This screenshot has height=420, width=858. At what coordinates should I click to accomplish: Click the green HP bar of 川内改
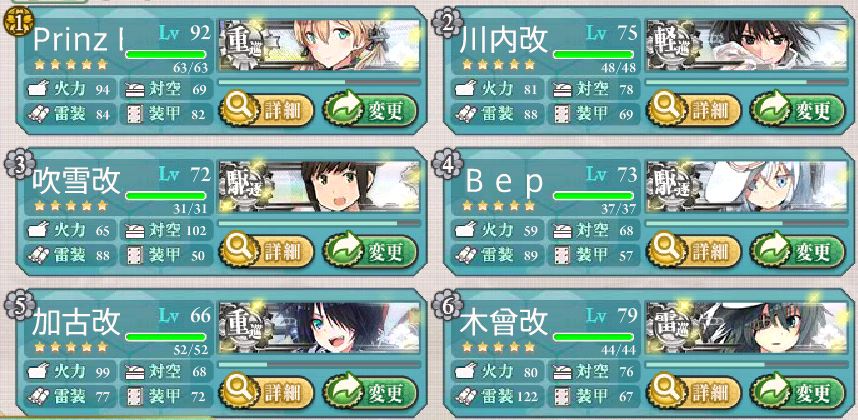pyautogui.click(x=594, y=55)
